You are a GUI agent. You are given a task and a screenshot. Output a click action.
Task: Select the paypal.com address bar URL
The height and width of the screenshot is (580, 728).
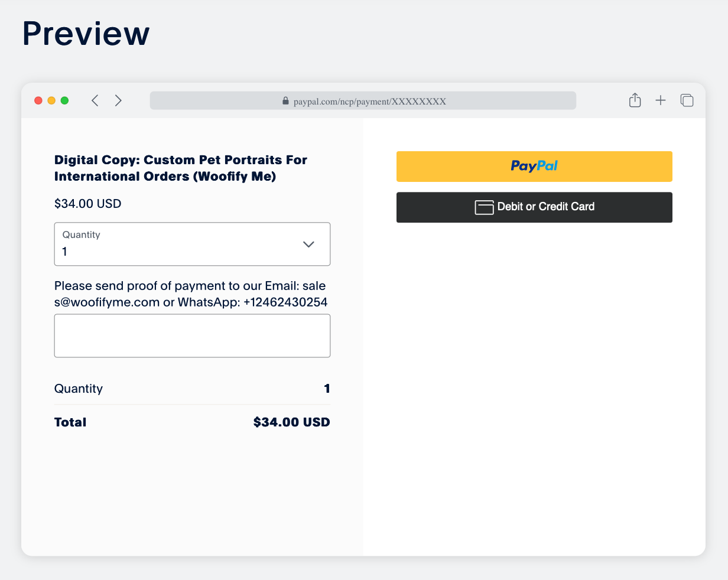(369, 101)
